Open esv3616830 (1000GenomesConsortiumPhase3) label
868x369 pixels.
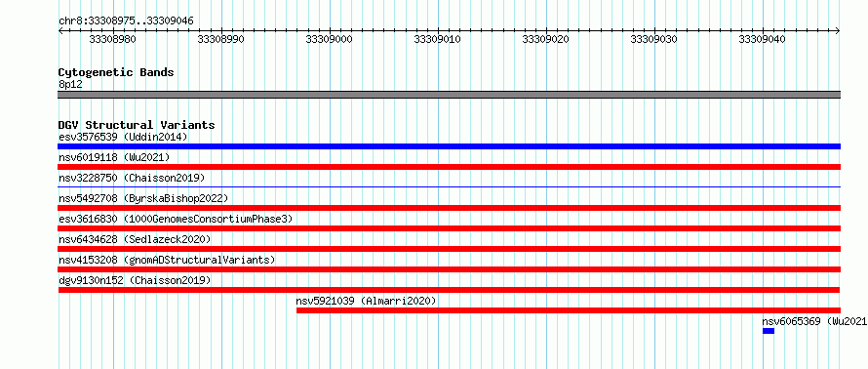point(176,219)
